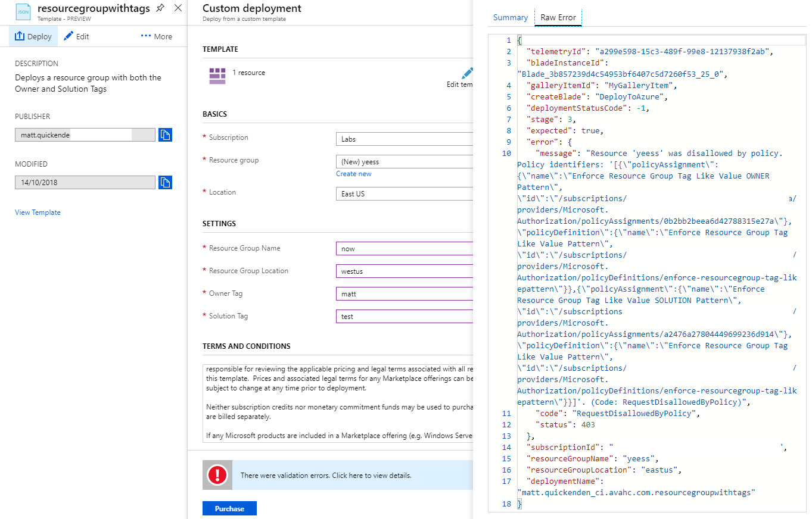Open the More options menu
The width and height of the screenshot is (812, 519).
tap(157, 36)
